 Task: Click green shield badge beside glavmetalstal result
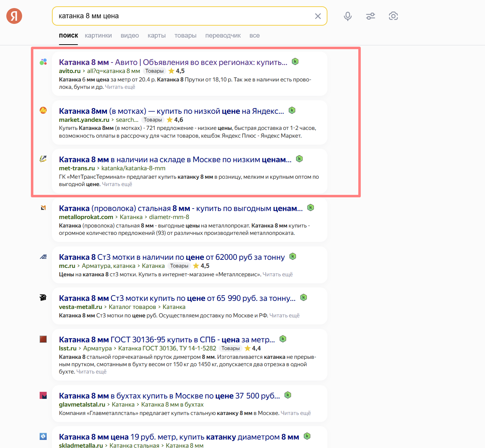[288, 395]
